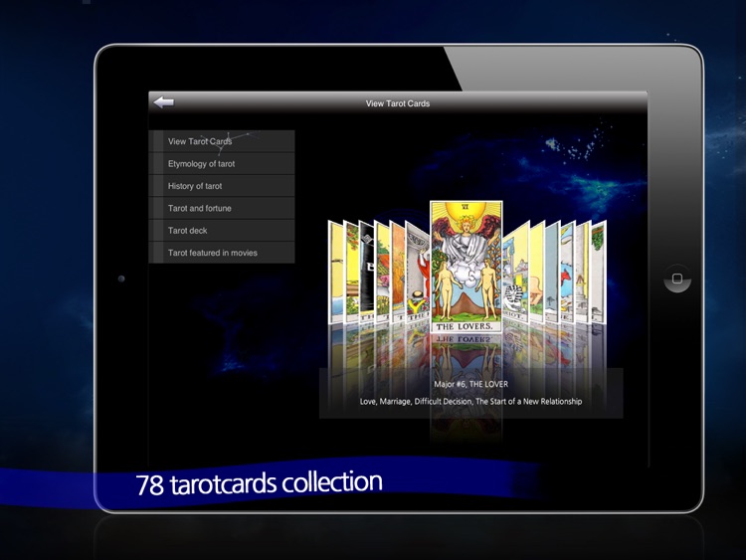Image resolution: width=746 pixels, height=560 pixels.
Task: Open Etymology of tarot
Action: tap(222, 164)
